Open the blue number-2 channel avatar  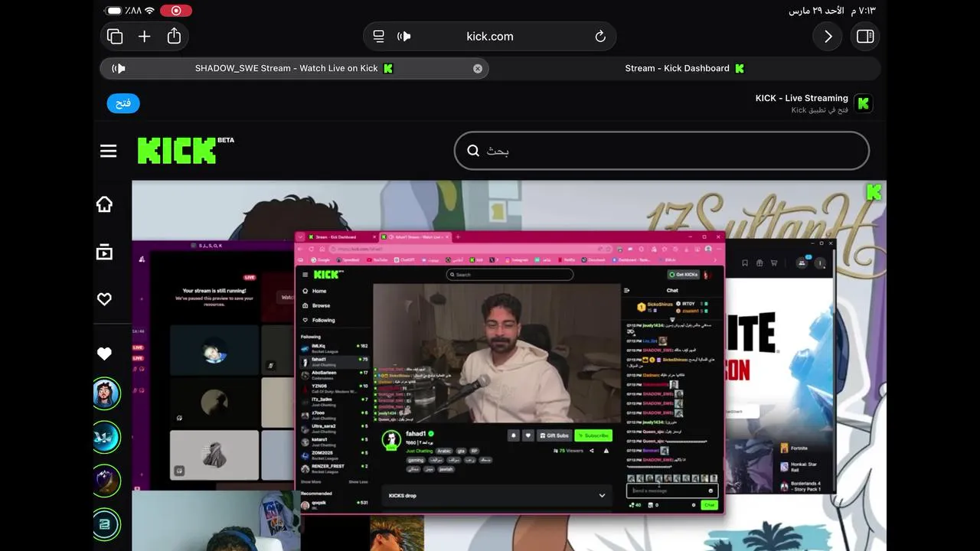[106, 524]
